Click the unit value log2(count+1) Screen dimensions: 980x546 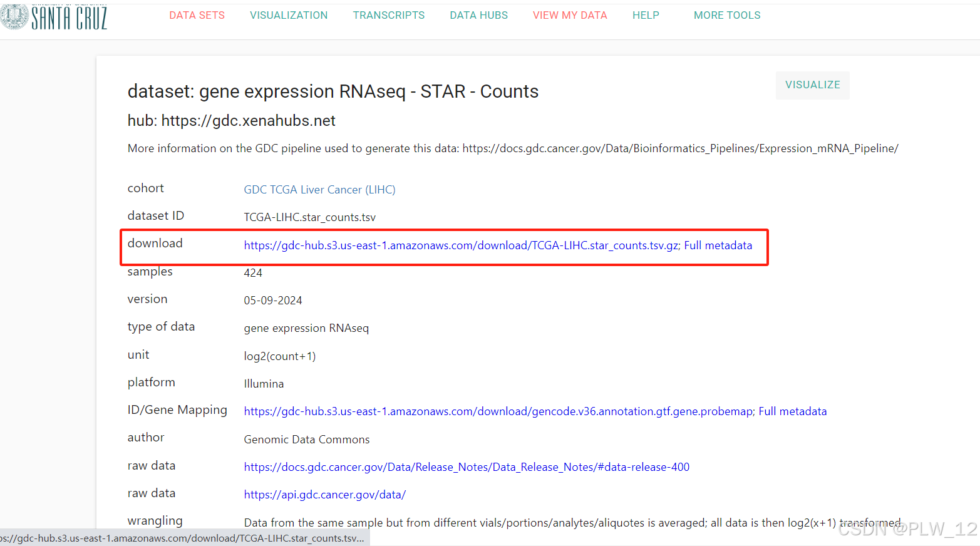coord(280,356)
